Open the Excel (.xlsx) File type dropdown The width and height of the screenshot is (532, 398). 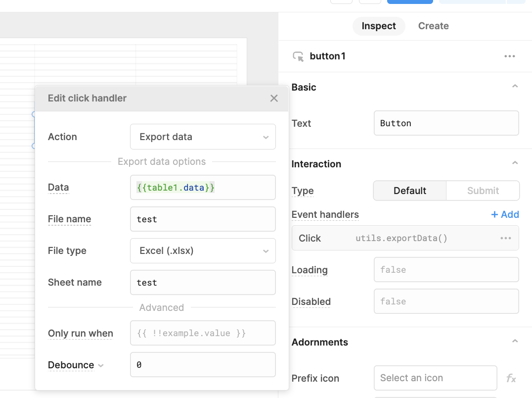tap(203, 250)
